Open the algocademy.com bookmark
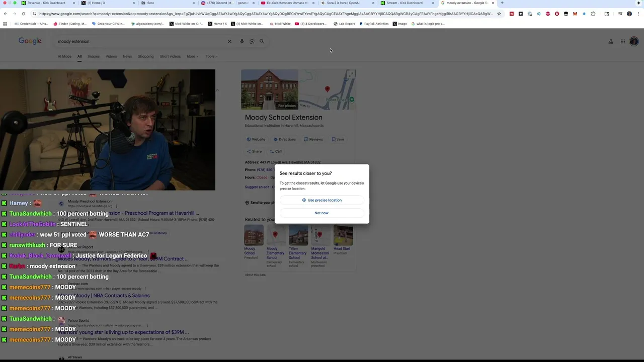Viewport: 644px width, 362px height. [x=147, y=24]
